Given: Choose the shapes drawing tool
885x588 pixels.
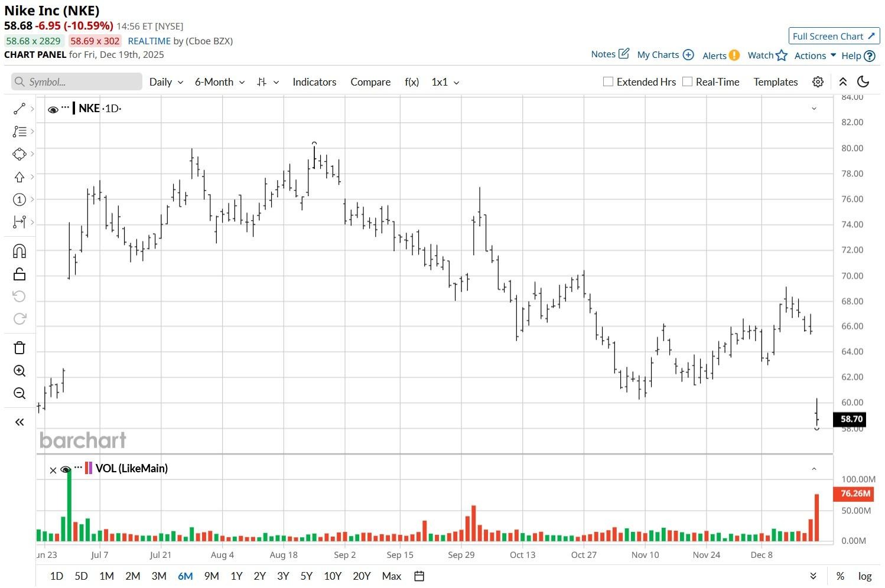Looking at the screenshot, I should click(x=19, y=154).
